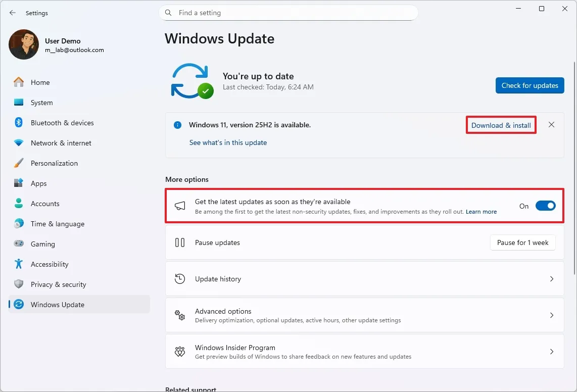Click the Find a setting search box
Image resolution: width=577 pixels, height=392 pixels.
(x=288, y=13)
